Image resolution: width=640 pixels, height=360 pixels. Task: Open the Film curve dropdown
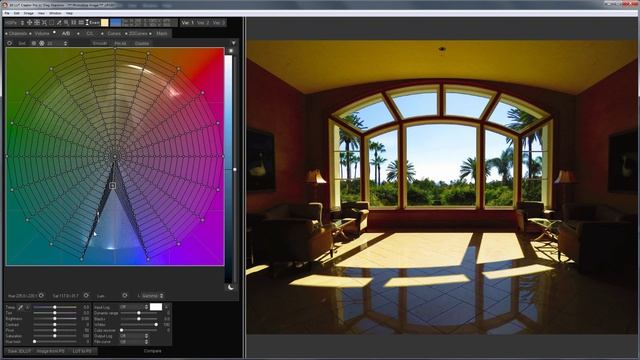pyautogui.click(x=134, y=342)
